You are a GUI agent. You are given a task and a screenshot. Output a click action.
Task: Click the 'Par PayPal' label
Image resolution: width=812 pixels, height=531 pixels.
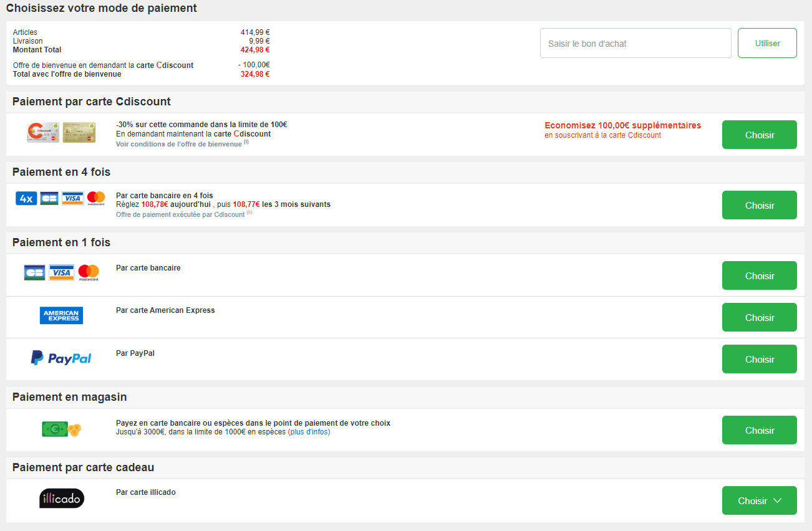[x=135, y=353]
